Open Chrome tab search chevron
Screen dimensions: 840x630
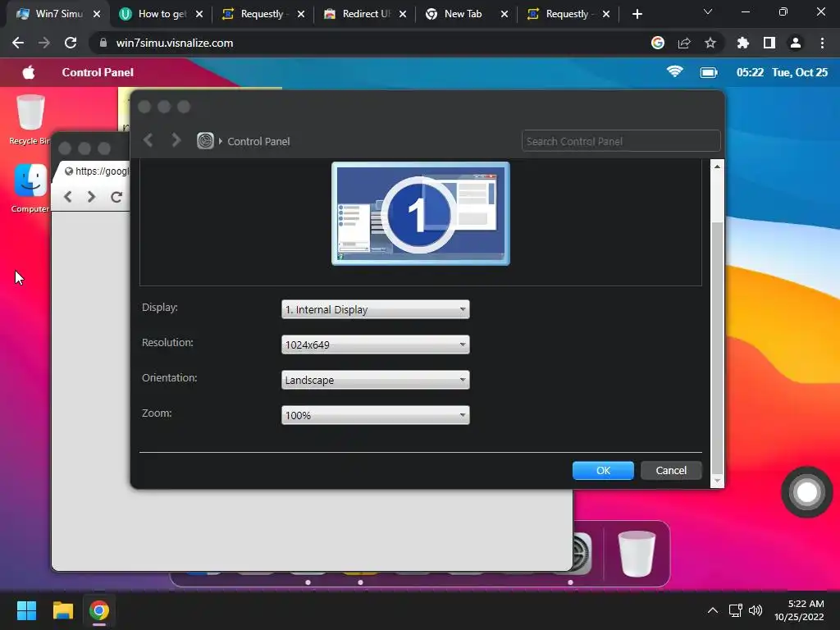pyautogui.click(x=708, y=11)
